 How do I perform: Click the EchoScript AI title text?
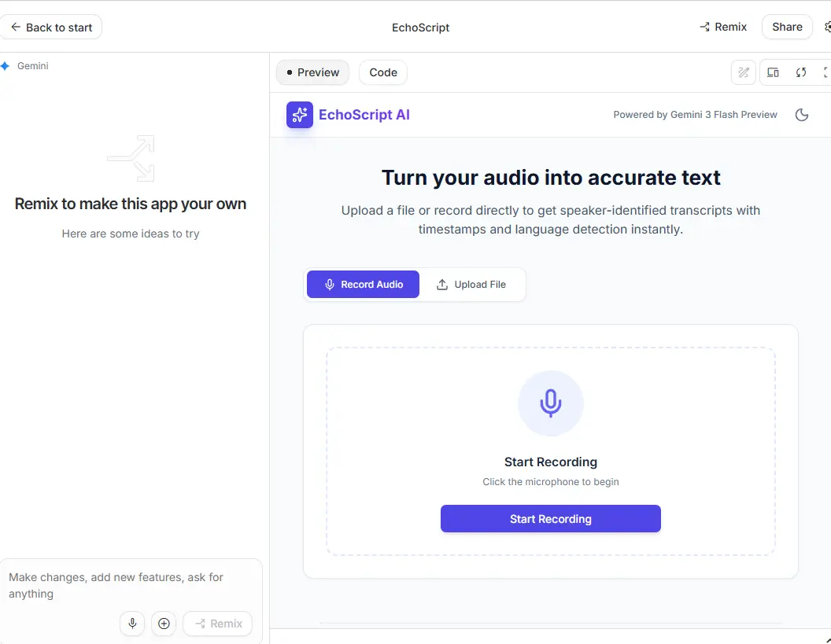point(364,115)
